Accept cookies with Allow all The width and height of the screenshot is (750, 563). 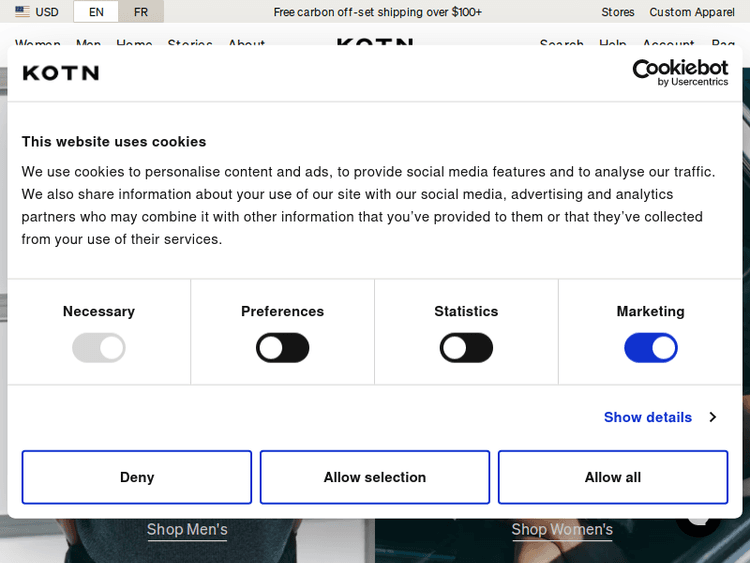click(613, 477)
